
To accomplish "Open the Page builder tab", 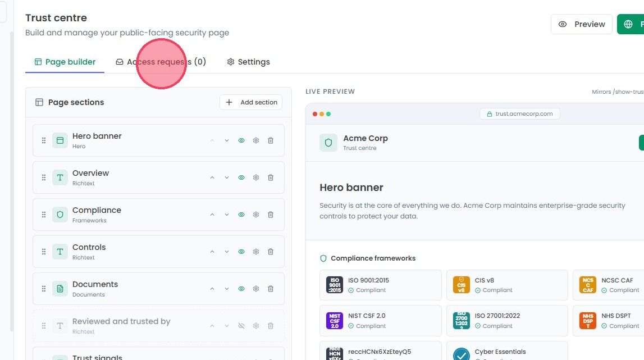I will (65, 62).
